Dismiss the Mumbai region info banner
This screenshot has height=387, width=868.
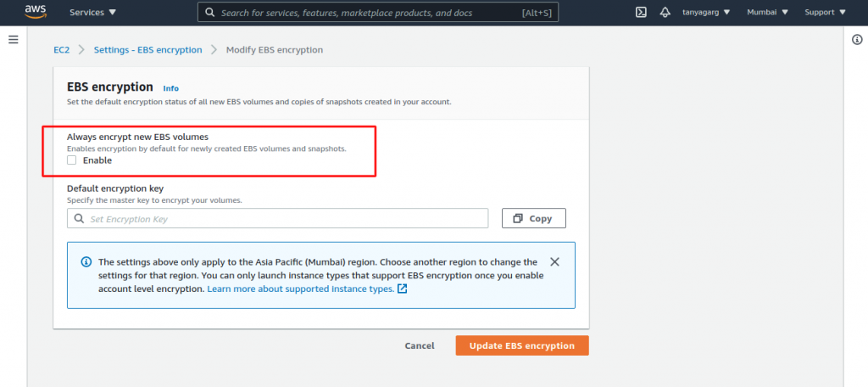(x=554, y=261)
